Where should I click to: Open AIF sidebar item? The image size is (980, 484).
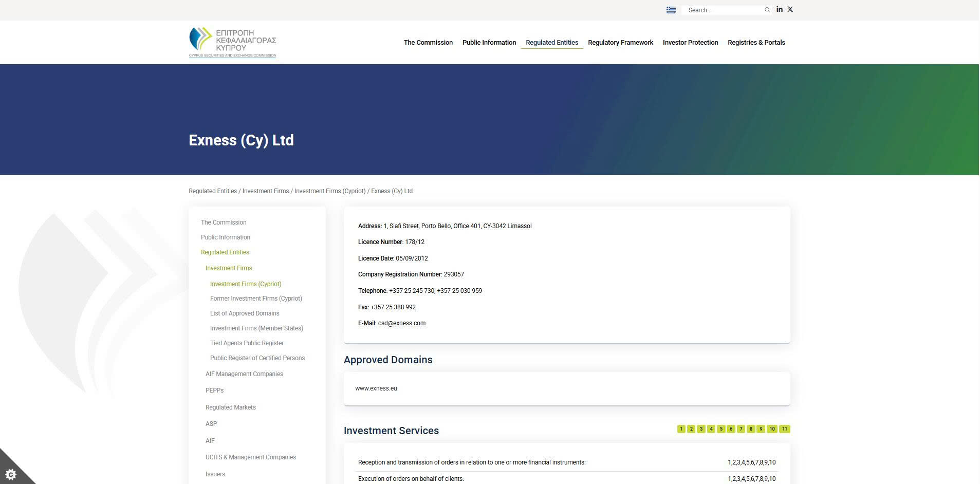pyautogui.click(x=210, y=441)
